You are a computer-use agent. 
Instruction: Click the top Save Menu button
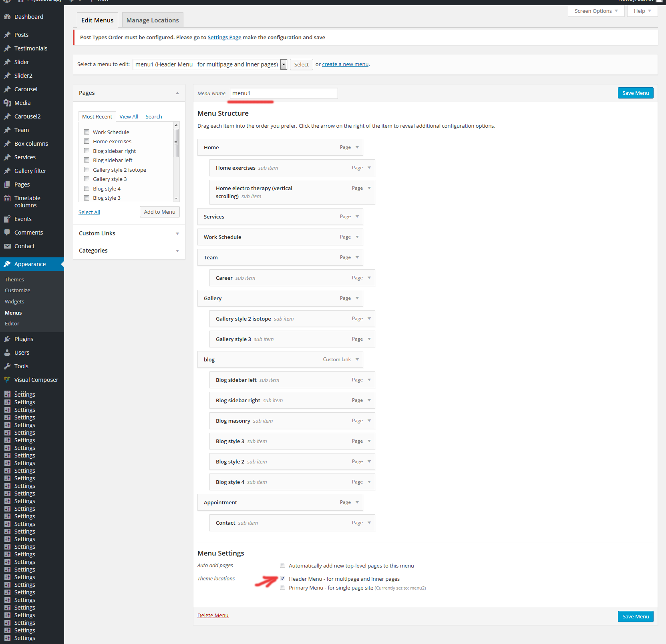tap(635, 93)
